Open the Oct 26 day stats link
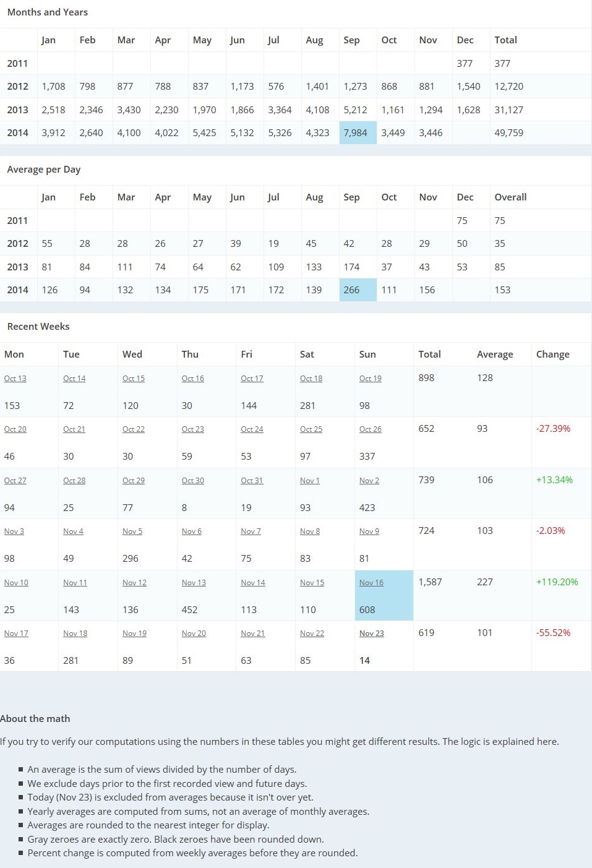The image size is (592, 868). coord(370,429)
